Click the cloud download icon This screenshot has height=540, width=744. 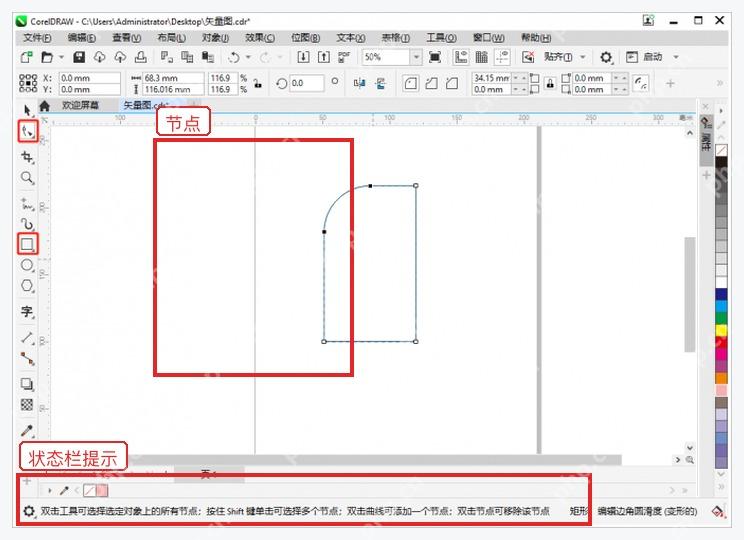[99, 57]
